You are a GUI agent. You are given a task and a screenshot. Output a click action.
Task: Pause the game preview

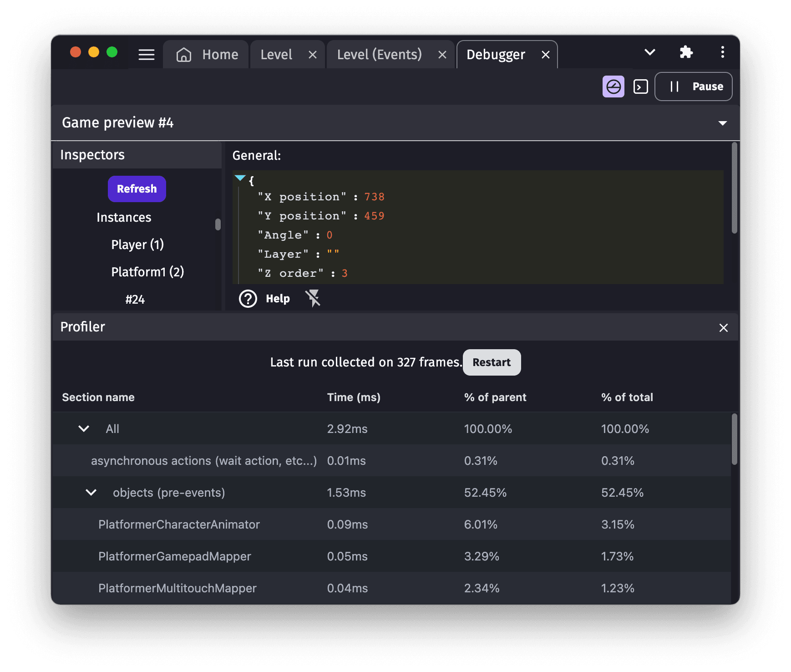pyautogui.click(x=693, y=87)
